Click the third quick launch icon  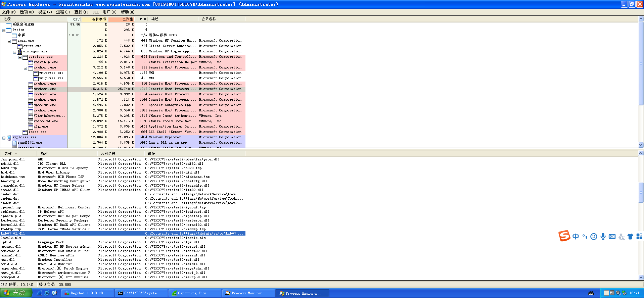tap(54, 293)
